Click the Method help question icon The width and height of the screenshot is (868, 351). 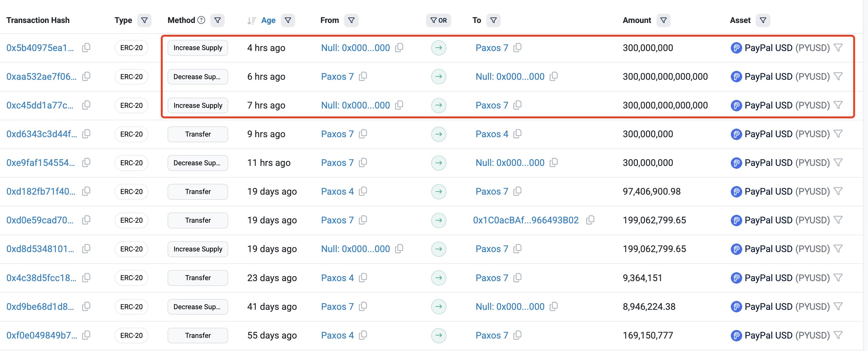[201, 20]
